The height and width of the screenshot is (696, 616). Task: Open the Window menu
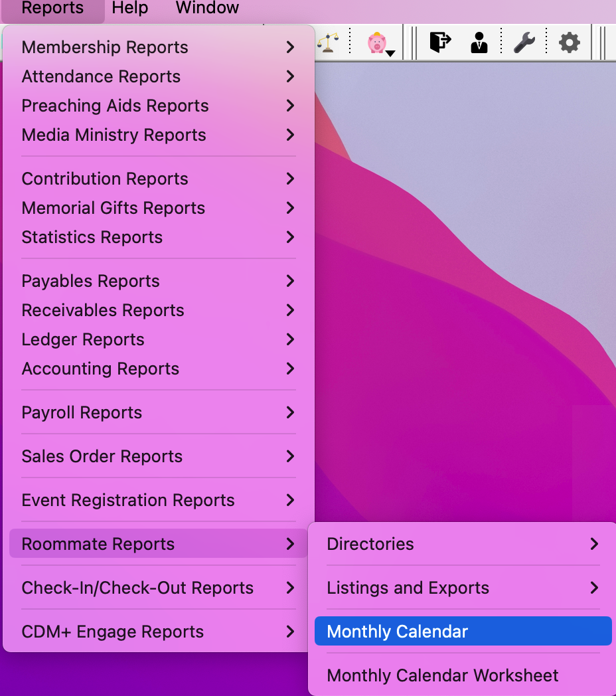pyautogui.click(x=207, y=9)
